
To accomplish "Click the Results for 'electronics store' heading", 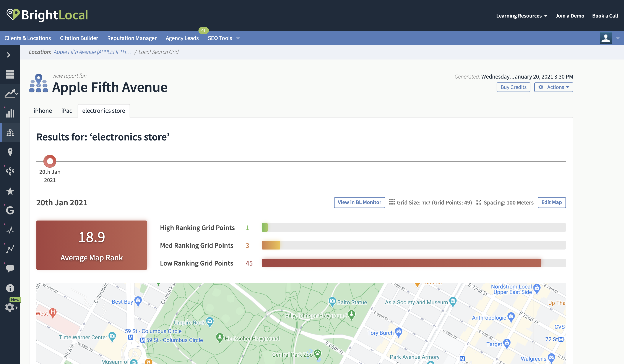I will tap(103, 137).
